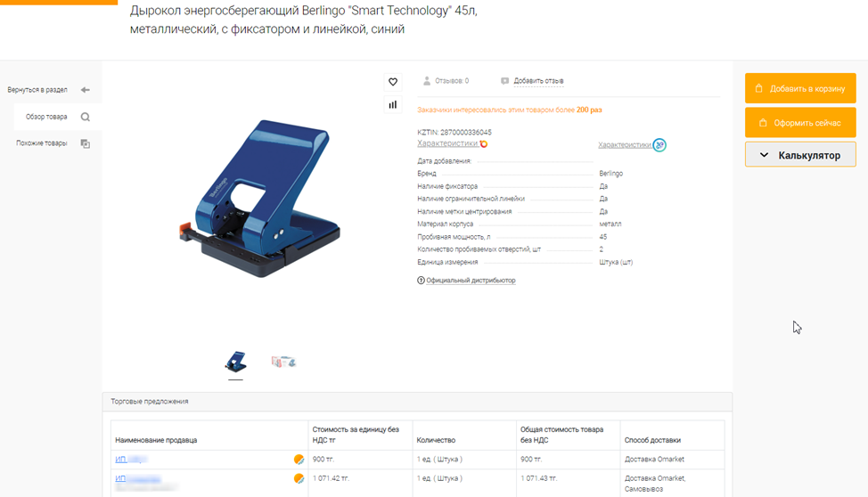This screenshot has height=497, width=868.
Task: Open the Добавить отзыв link
Action: (538, 81)
